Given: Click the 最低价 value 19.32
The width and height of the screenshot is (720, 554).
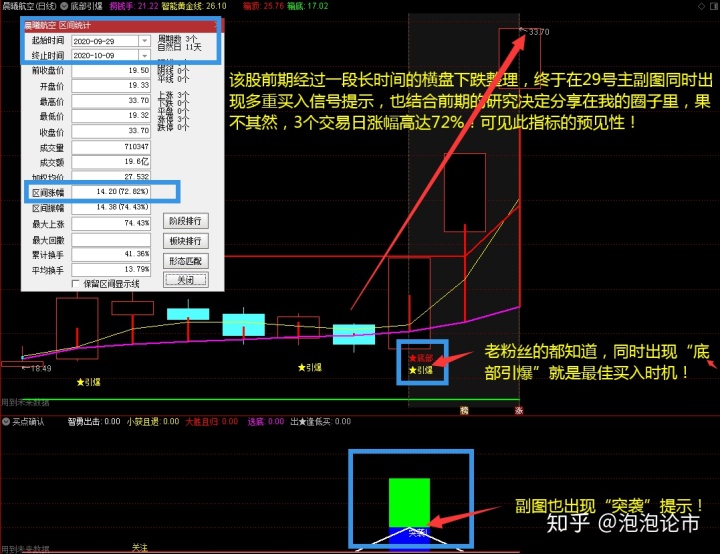Looking at the screenshot, I should coord(111,116).
